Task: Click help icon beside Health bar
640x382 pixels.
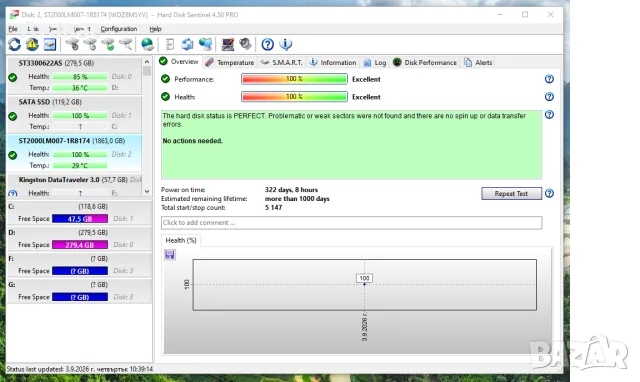Action: click(x=549, y=97)
